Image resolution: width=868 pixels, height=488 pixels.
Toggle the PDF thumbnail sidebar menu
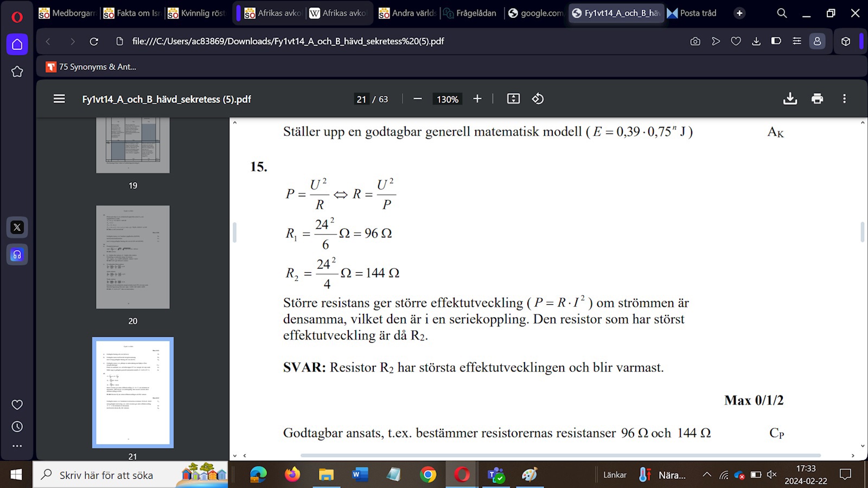(x=59, y=99)
